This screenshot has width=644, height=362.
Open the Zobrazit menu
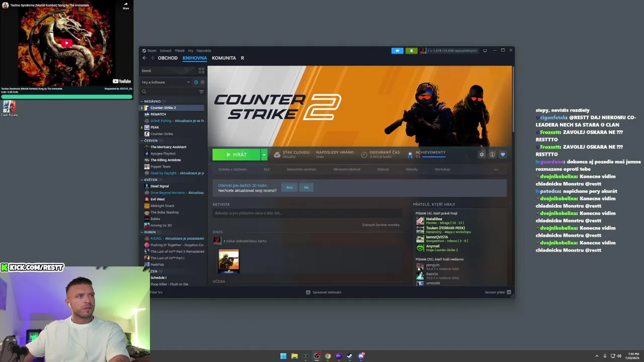[166, 51]
